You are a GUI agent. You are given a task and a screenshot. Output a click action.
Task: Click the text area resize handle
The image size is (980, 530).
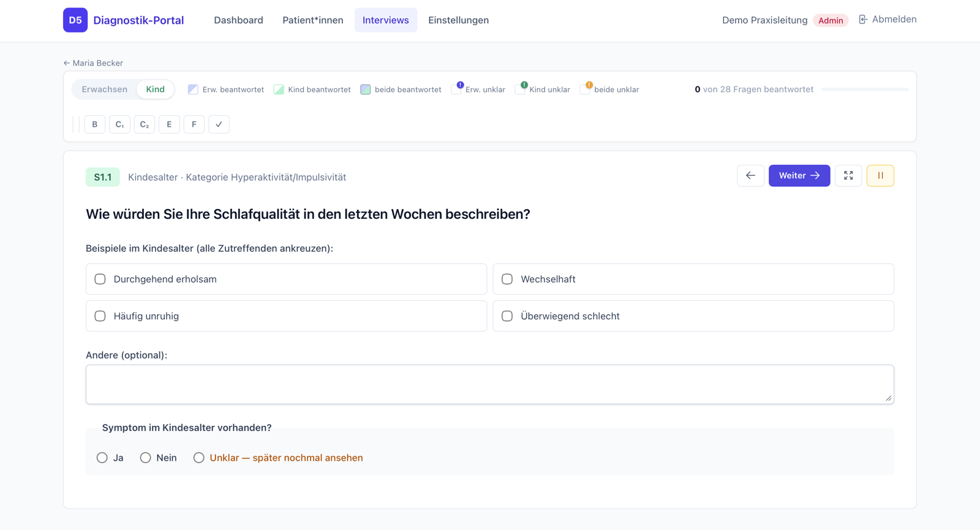click(x=889, y=398)
